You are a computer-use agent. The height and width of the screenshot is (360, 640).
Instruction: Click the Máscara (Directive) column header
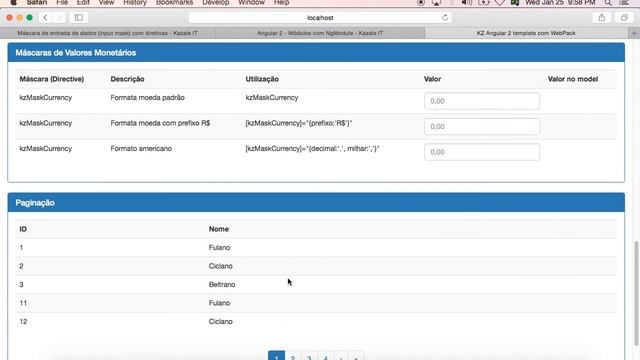point(52,79)
